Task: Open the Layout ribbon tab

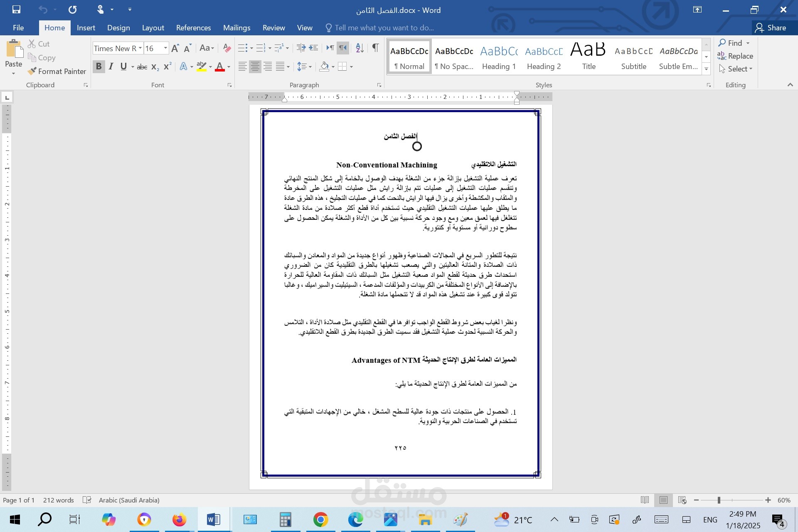Action: click(153, 28)
